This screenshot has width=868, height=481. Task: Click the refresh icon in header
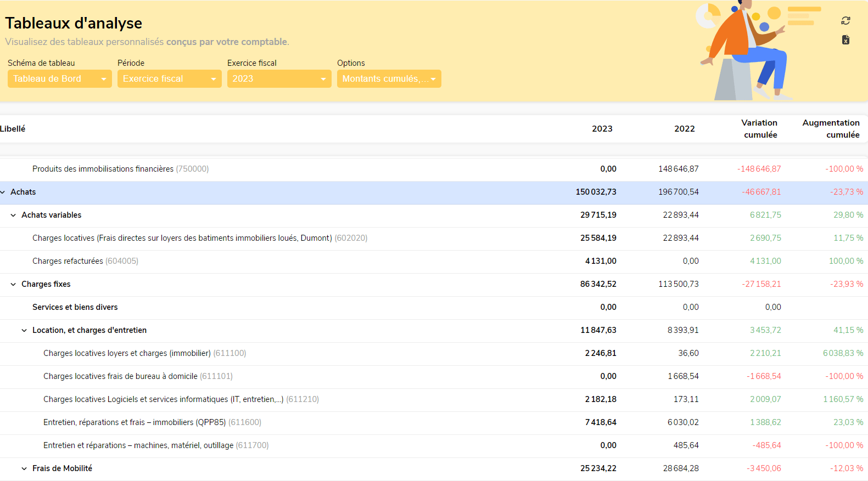845,21
